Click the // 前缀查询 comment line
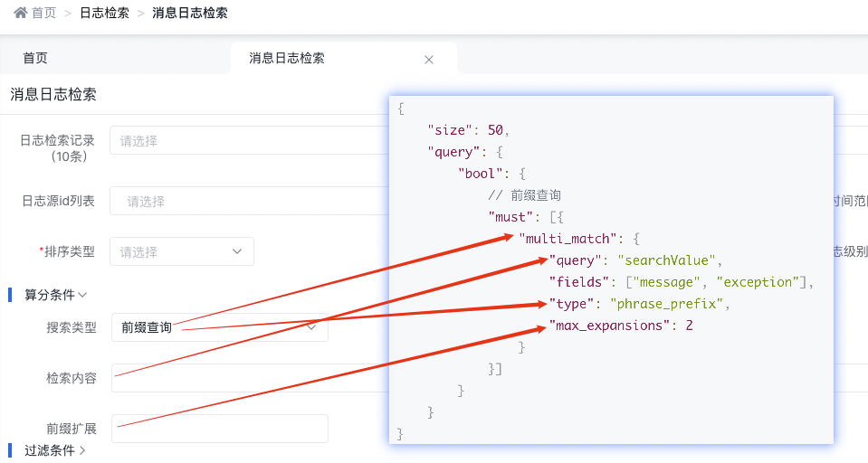Viewport: 868px width, 463px height. pos(525,195)
